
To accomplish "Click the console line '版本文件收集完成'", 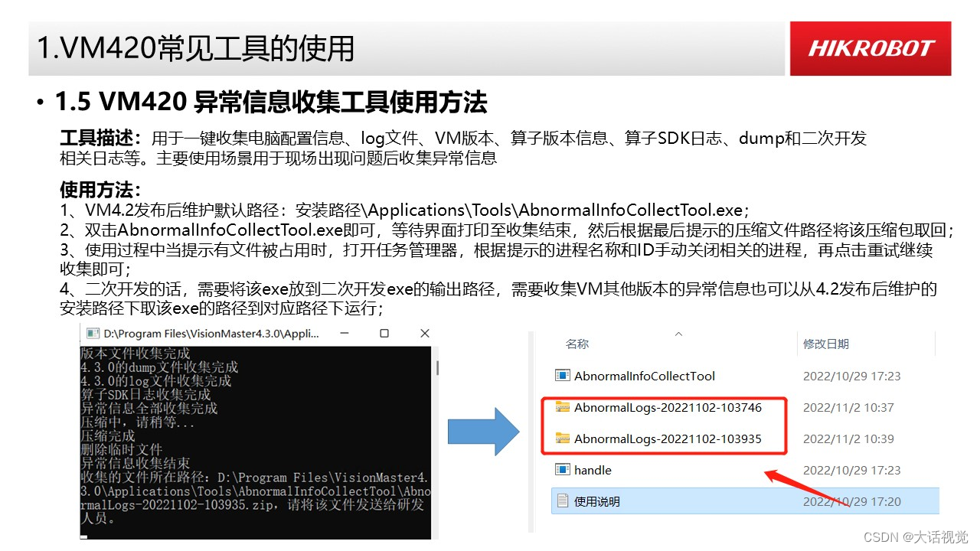I will (x=136, y=354).
